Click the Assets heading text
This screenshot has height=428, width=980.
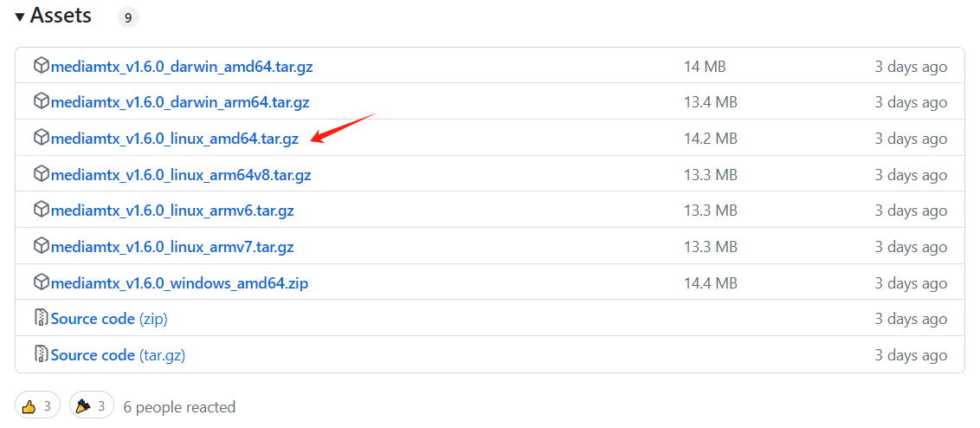coord(61,16)
